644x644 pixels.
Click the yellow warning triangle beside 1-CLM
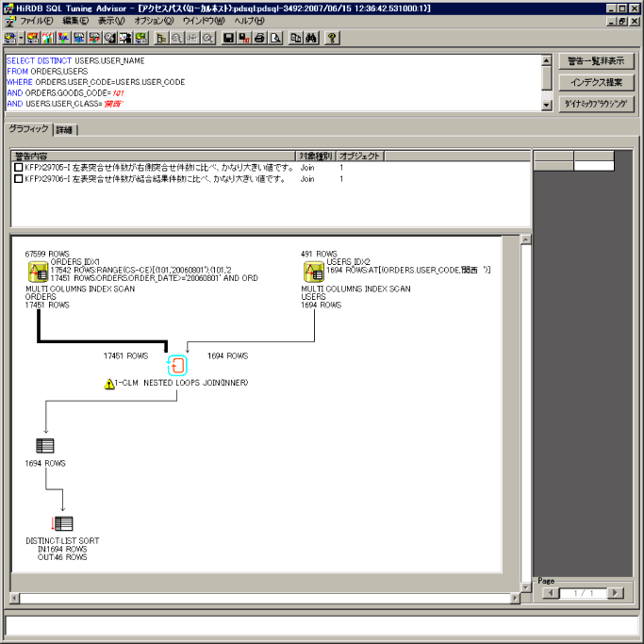109,384
